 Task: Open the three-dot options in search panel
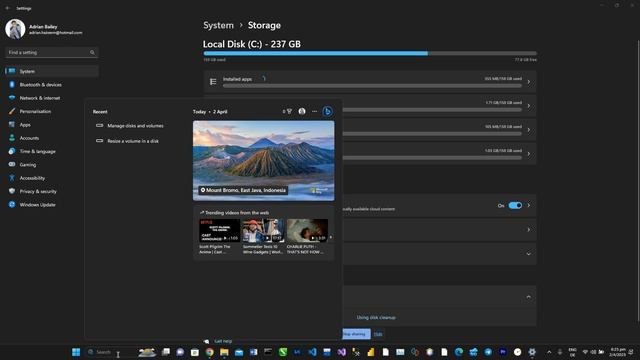coord(314,111)
